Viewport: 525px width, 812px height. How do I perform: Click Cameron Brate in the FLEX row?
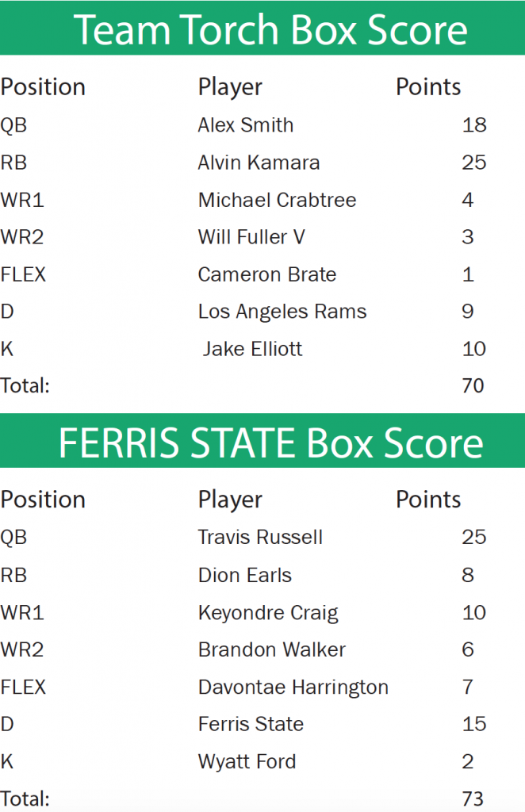point(267,274)
